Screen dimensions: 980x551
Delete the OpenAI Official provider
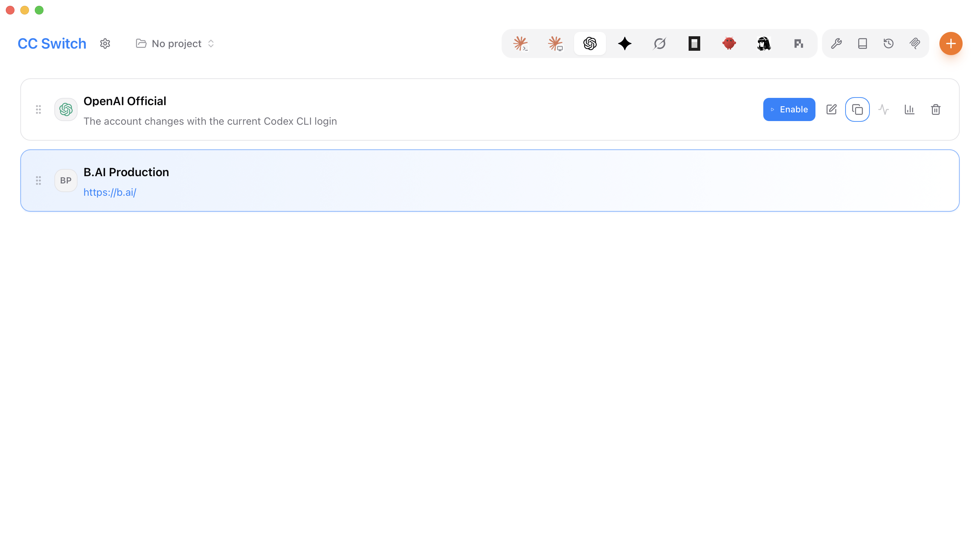point(935,109)
